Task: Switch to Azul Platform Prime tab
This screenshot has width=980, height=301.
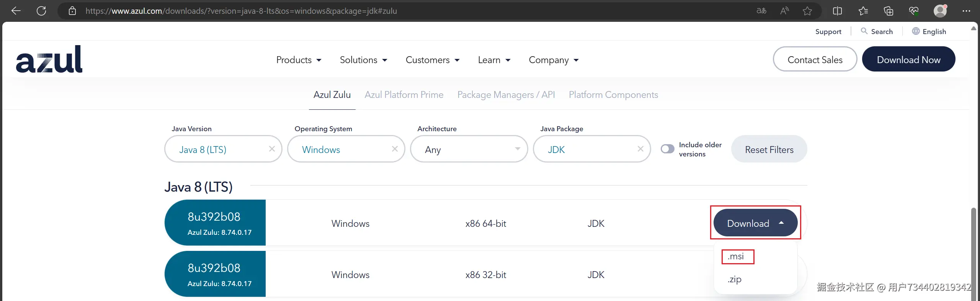Action: tap(404, 95)
